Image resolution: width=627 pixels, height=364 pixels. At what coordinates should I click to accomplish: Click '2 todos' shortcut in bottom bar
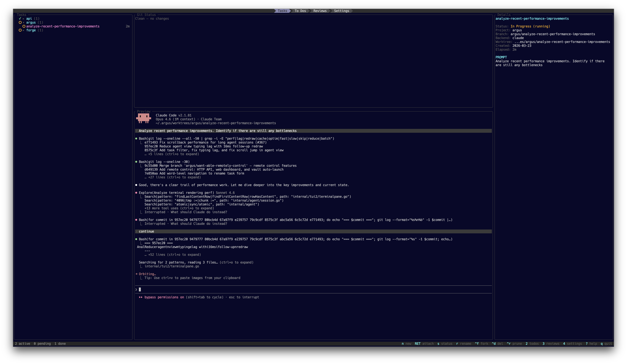coord(532,344)
